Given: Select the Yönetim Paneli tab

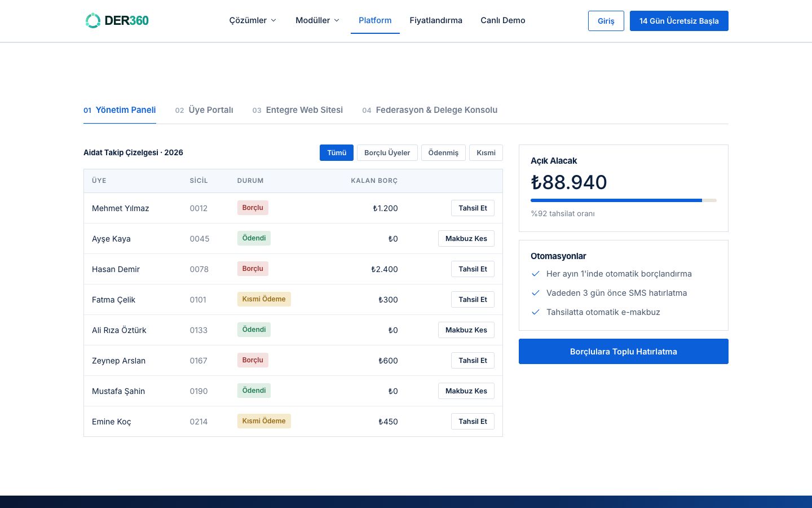Looking at the screenshot, I should (x=120, y=110).
